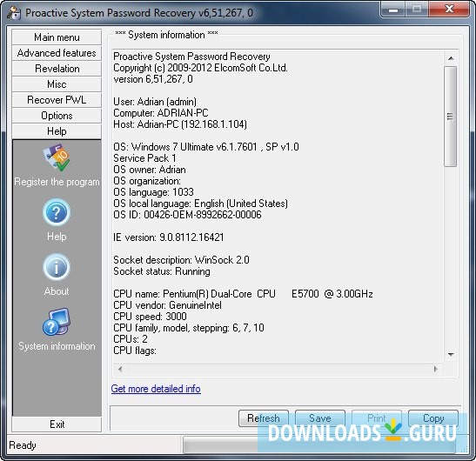Open Help via the question mark icon
Image resolution: width=476 pixels, height=461 pixels.
[x=57, y=213]
